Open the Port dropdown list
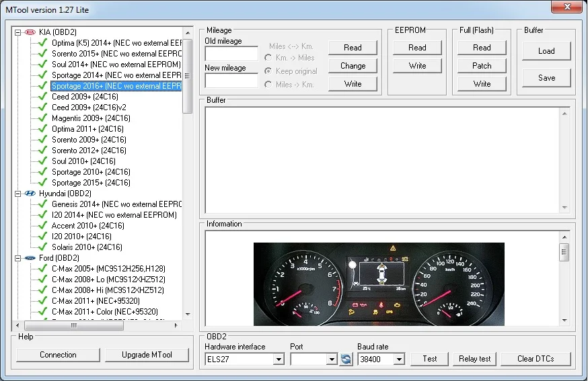588x381 pixels. click(331, 359)
